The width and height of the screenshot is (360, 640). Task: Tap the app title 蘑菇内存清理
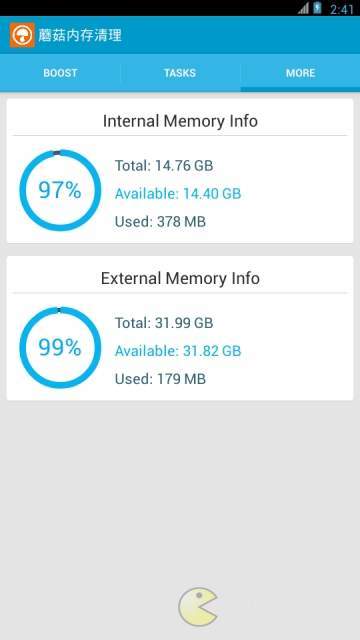(x=80, y=35)
